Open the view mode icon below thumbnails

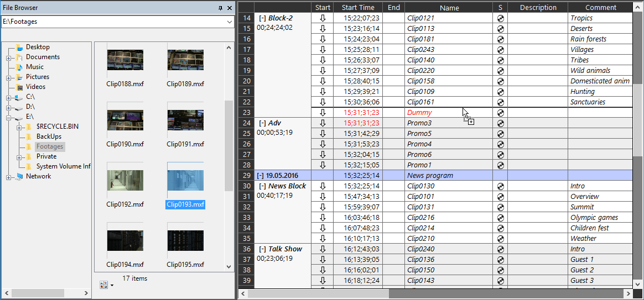point(105,285)
